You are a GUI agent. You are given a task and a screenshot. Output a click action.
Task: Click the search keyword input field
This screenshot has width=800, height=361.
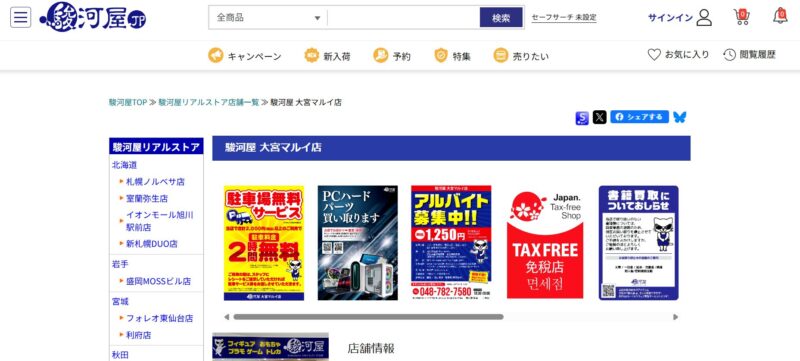[403, 17]
